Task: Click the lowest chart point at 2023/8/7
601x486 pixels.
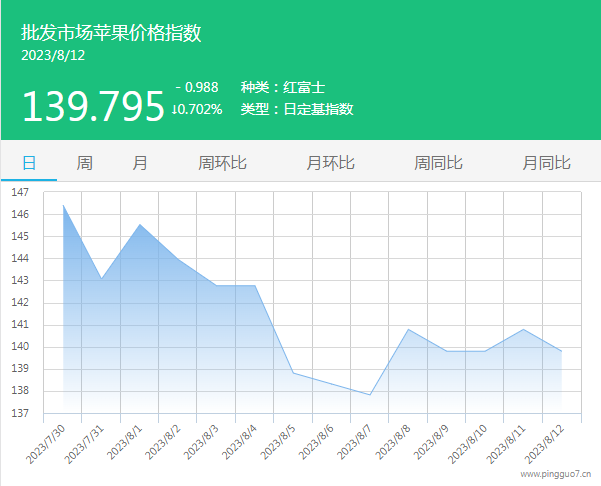Action: (370, 395)
